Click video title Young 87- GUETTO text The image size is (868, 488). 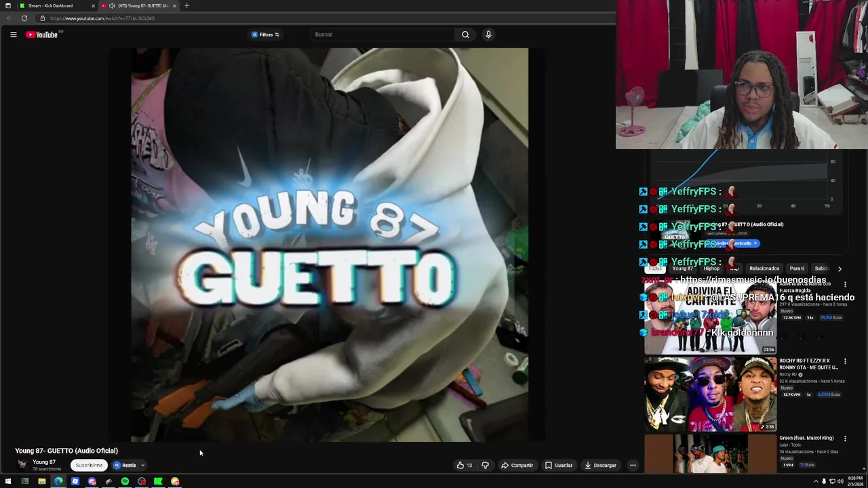coord(66,451)
